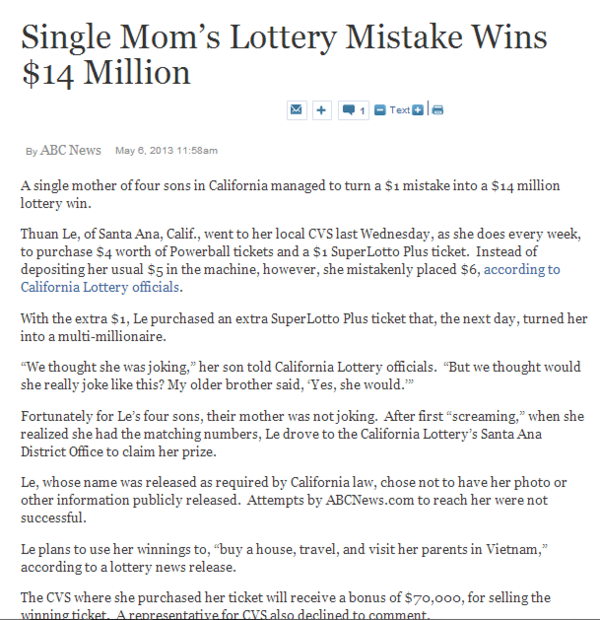Click the article headline title

pos(285,55)
